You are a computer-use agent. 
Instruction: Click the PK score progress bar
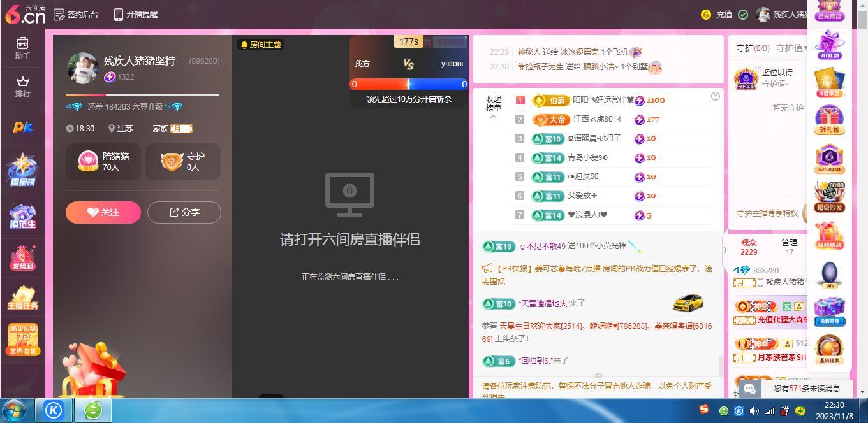tap(408, 83)
